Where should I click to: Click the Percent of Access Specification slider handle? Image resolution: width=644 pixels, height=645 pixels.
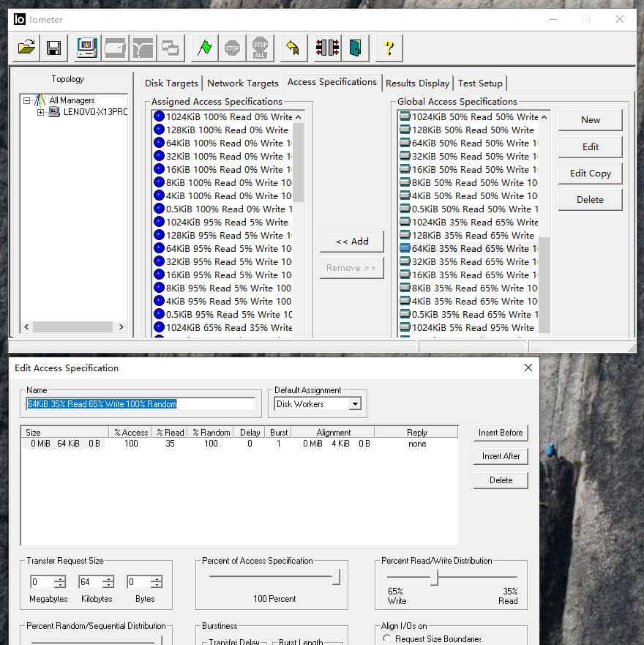(x=336, y=578)
